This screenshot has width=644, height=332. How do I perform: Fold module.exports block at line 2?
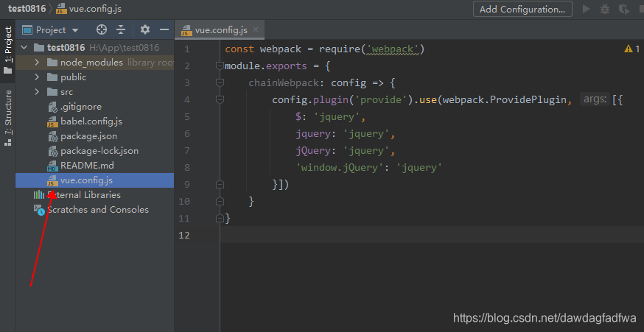(x=220, y=66)
